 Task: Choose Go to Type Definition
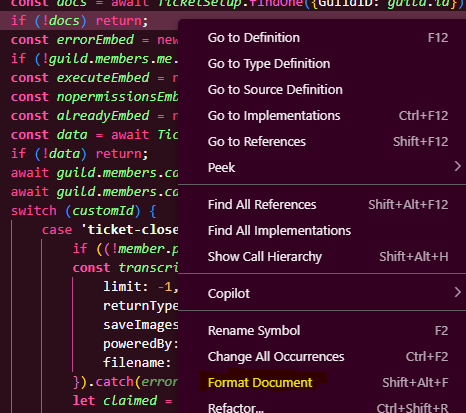322,64
